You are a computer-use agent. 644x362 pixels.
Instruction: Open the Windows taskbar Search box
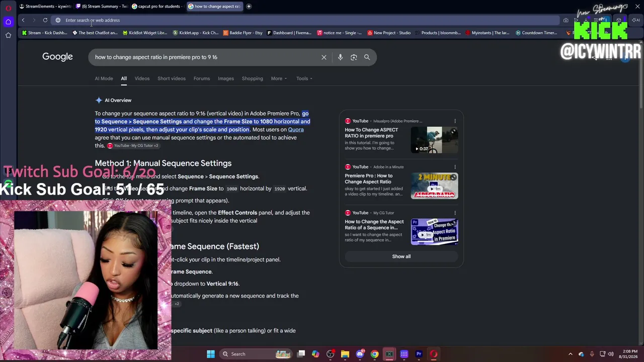(x=257, y=354)
